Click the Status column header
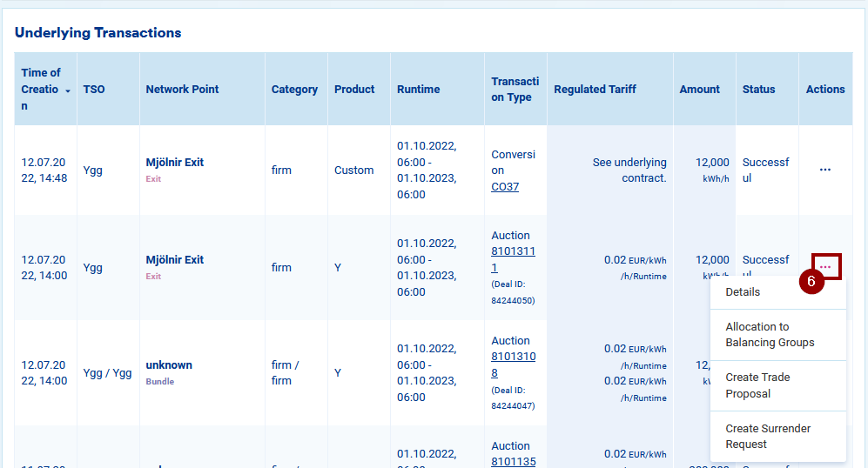The width and height of the screenshot is (868, 468). coord(758,90)
